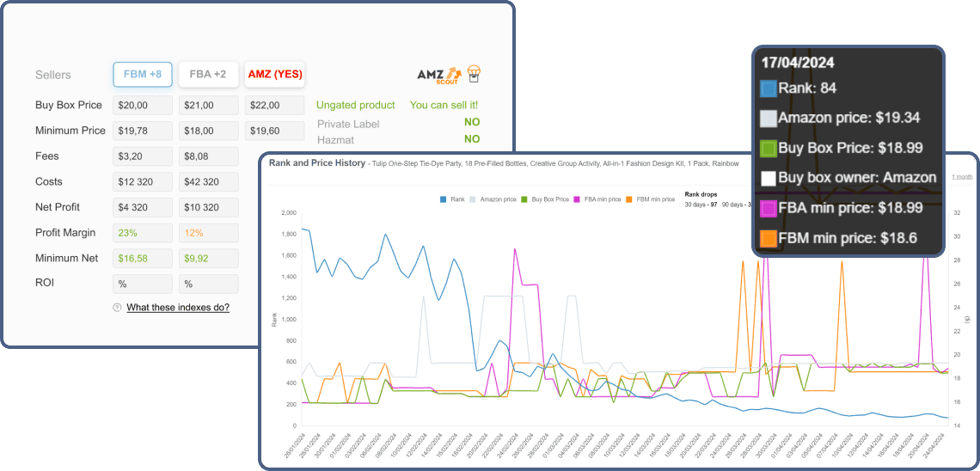Open the What these indexes do? link

[x=178, y=308]
